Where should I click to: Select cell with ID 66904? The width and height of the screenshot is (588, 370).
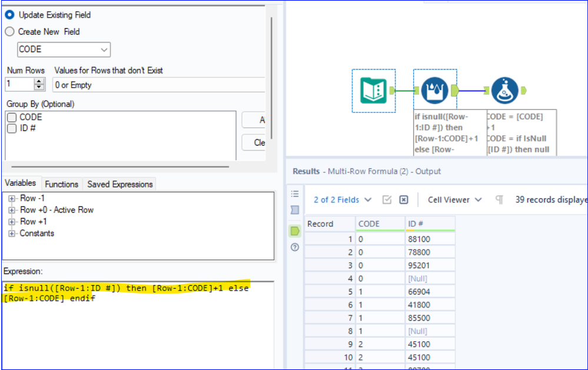(x=430, y=292)
